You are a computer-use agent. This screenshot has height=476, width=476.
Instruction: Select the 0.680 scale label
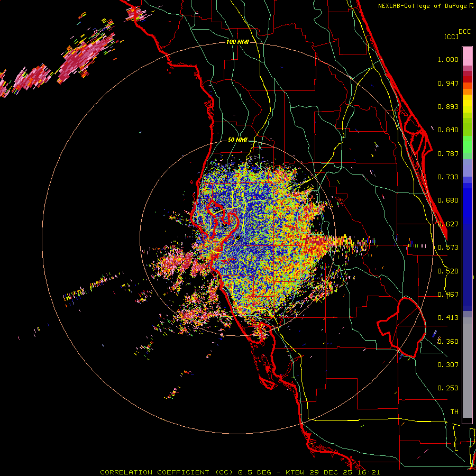(x=448, y=200)
